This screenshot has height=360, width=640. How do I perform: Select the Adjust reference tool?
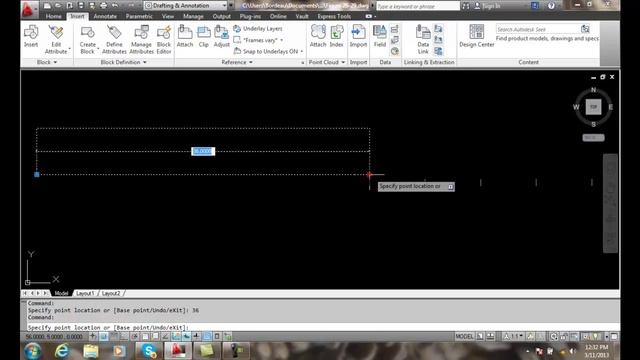point(222,37)
